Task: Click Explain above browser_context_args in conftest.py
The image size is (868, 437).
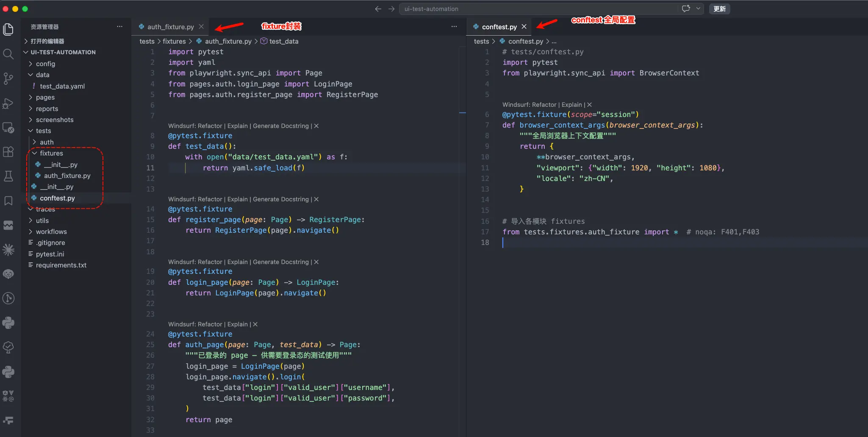Action: tap(572, 105)
